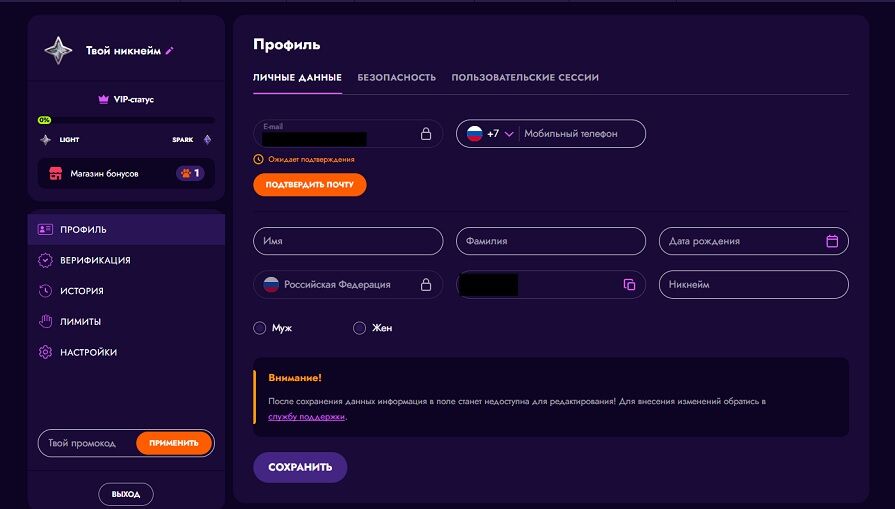Click the lock icon in Российская Федерация field
The height and width of the screenshot is (509, 895).
tap(426, 284)
